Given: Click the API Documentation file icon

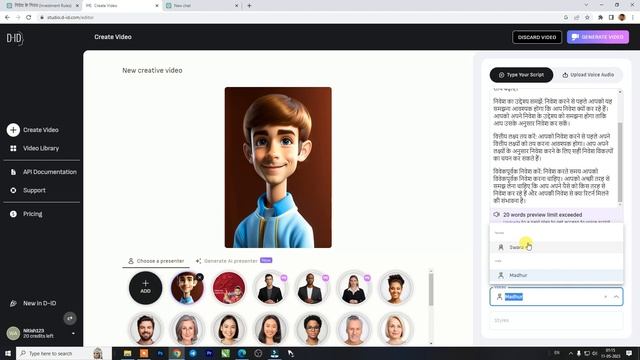Looking at the screenshot, I should pyautogui.click(x=13, y=172).
